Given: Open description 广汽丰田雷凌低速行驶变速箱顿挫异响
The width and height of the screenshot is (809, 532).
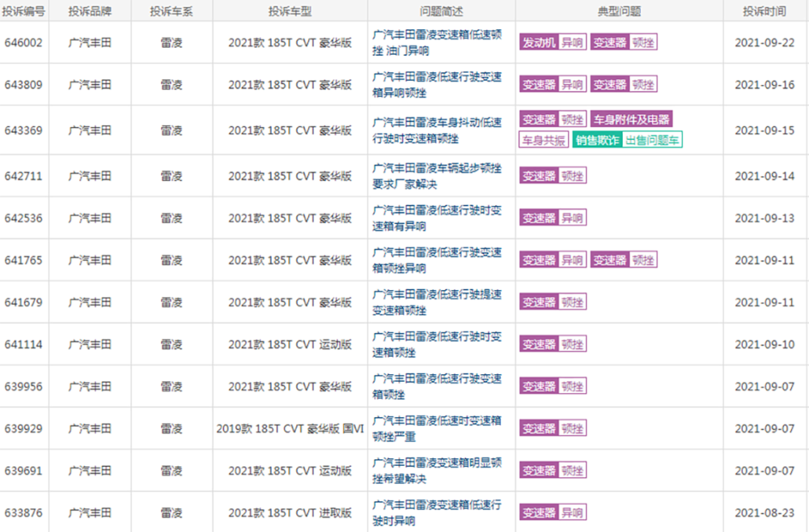Looking at the screenshot, I should [x=437, y=260].
